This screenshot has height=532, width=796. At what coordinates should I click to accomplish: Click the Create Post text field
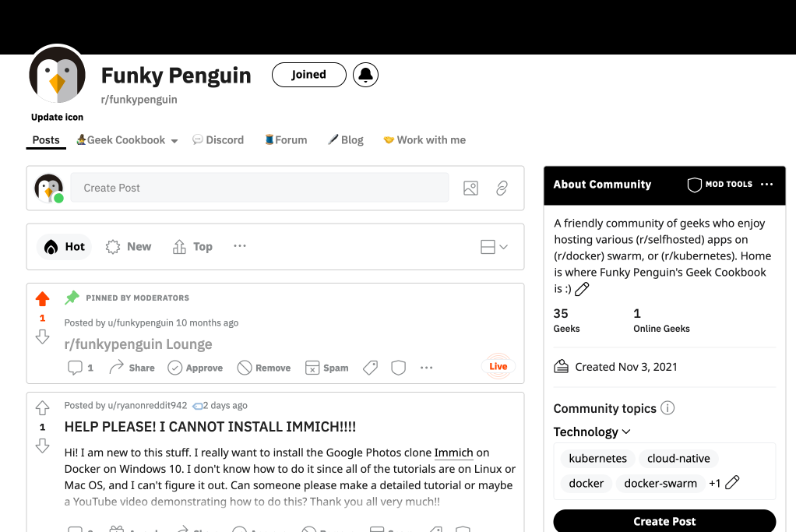pos(259,188)
